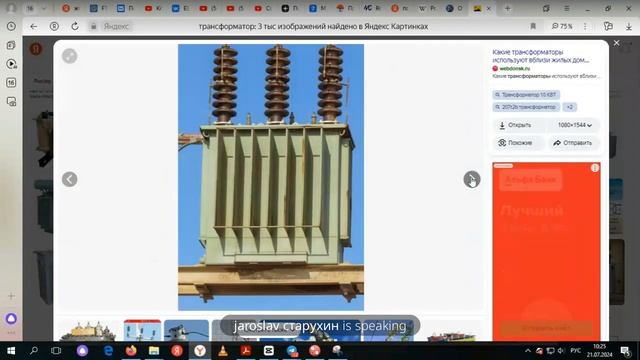Open Firefox from the taskbar
Image resolution: width=640 pixels, height=360 pixels.
coord(131,351)
